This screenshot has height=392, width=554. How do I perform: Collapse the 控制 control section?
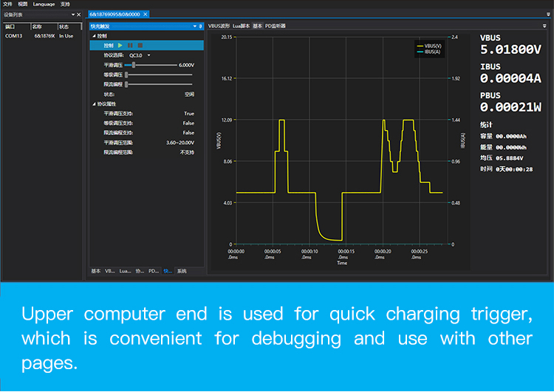93,35
